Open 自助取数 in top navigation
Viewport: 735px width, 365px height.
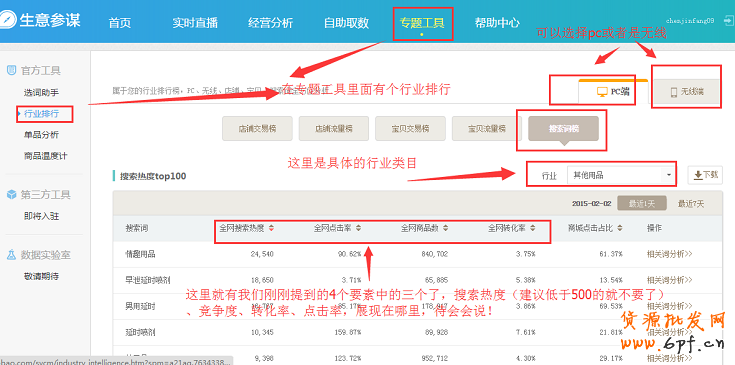(346, 22)
